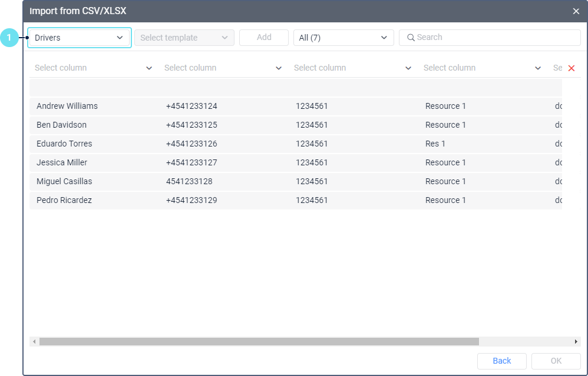This screenshot has width=588, height=376.
Task: Expand the All (7) filter dropdown
Action: pos(343,38)
